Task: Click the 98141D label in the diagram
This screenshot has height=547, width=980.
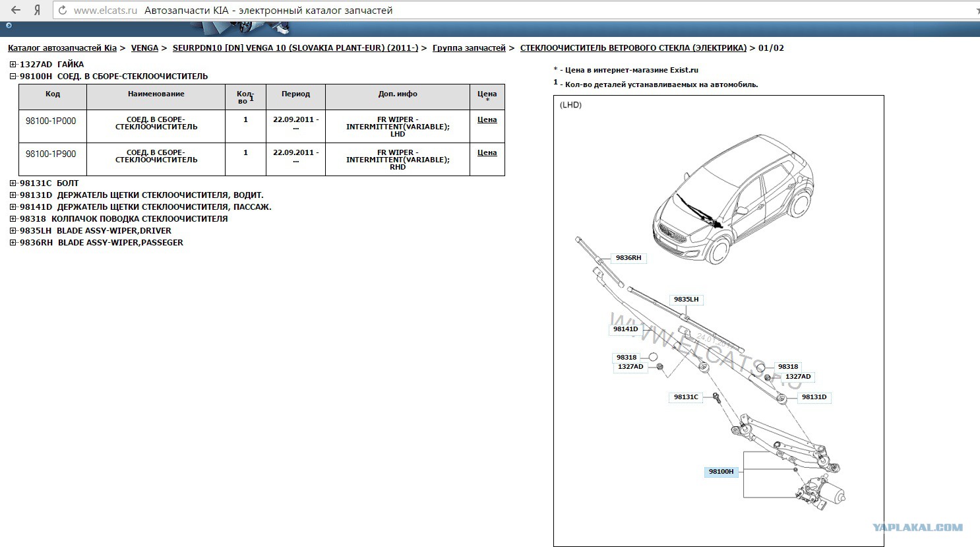Action: [x=625, y=329]
